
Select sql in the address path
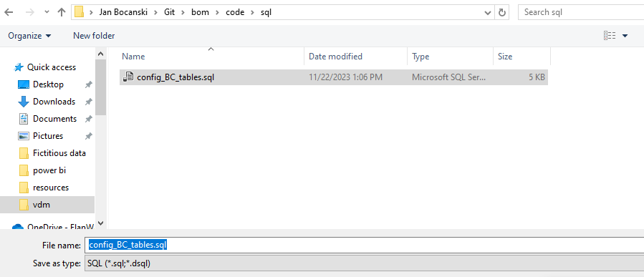[x=266, y=12]
